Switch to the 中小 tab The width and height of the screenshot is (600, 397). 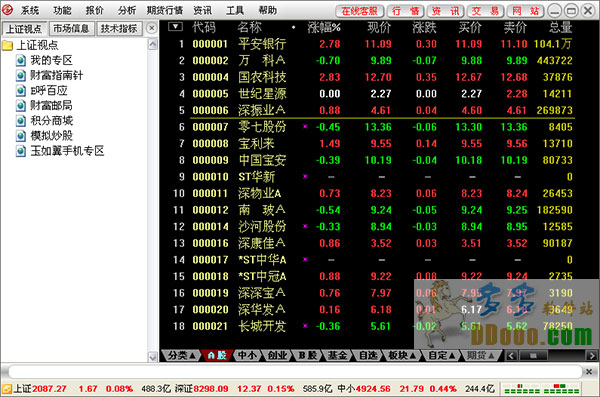247,356
